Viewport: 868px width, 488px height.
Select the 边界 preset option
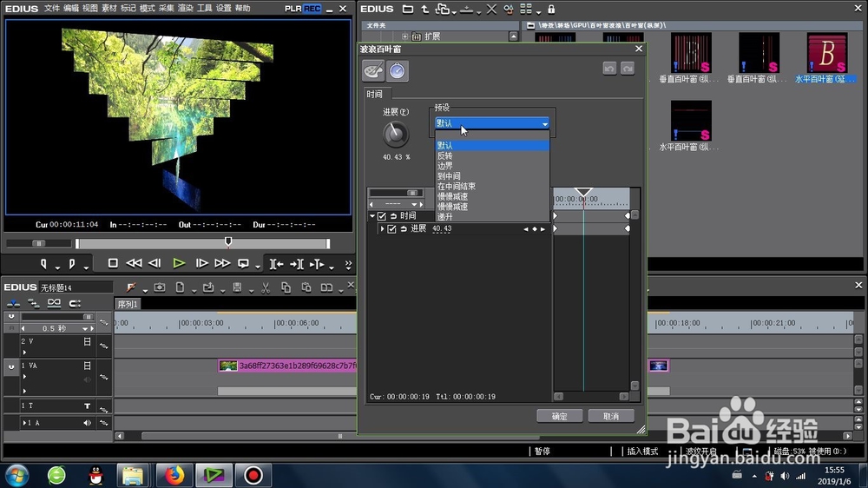coord(492,166)
